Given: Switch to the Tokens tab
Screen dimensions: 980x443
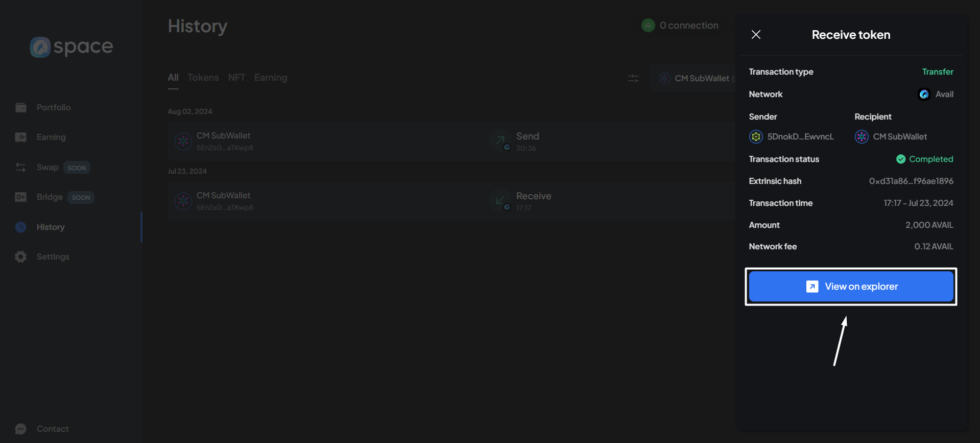Looking at the screenshot, I should (x=203, y=78).
